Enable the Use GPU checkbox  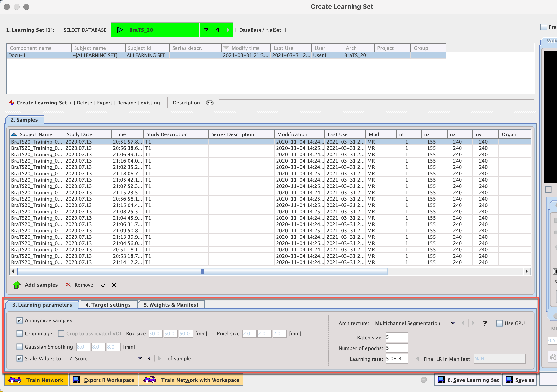pos(500,323)
